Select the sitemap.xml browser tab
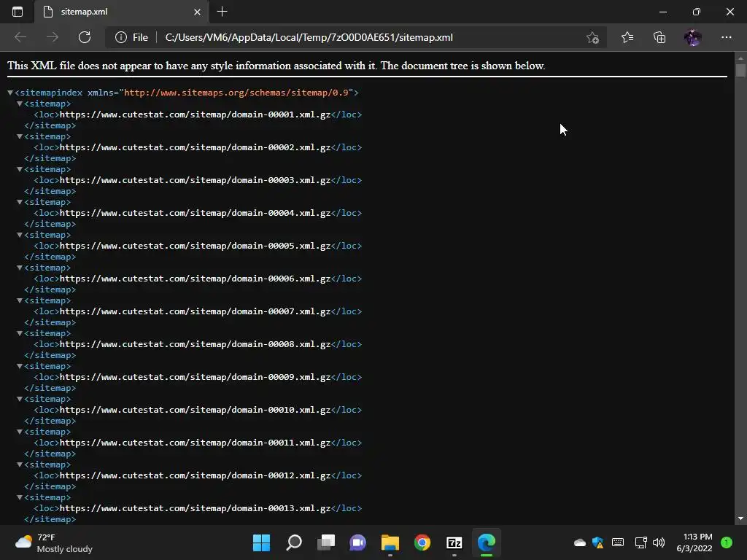The width and height of the screenshot is (747, 560). pos(122,12)
